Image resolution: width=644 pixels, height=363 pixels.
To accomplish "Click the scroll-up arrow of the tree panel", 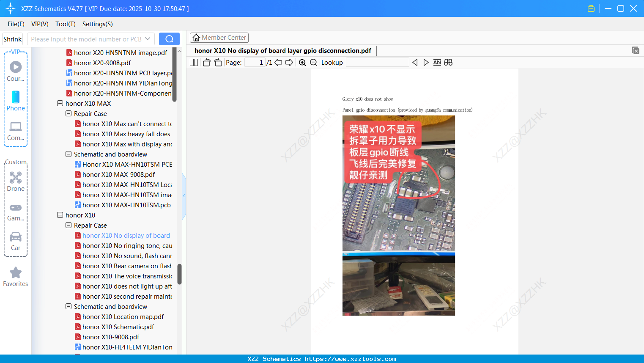I will coord(179,51).
